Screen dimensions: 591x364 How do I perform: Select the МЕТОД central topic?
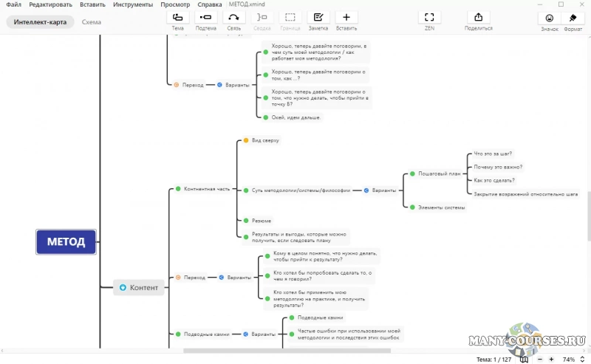(x=66, y=241)
